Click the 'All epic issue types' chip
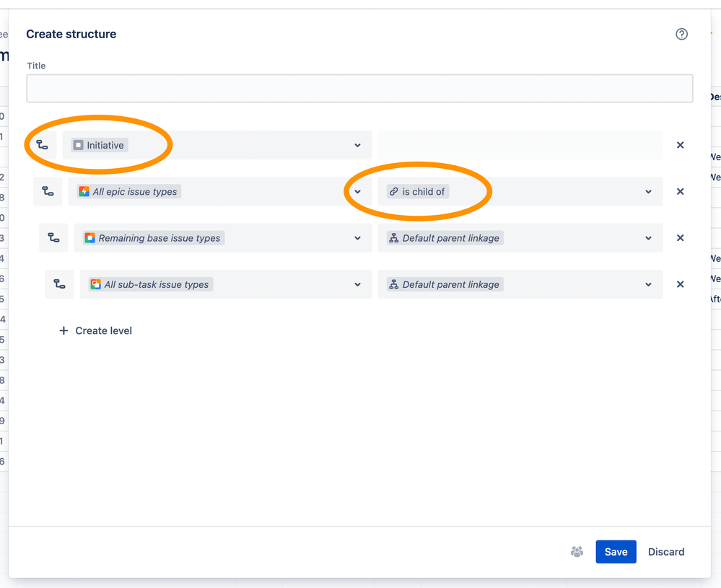This screenshot has height=588, width=721. [128, 192]
